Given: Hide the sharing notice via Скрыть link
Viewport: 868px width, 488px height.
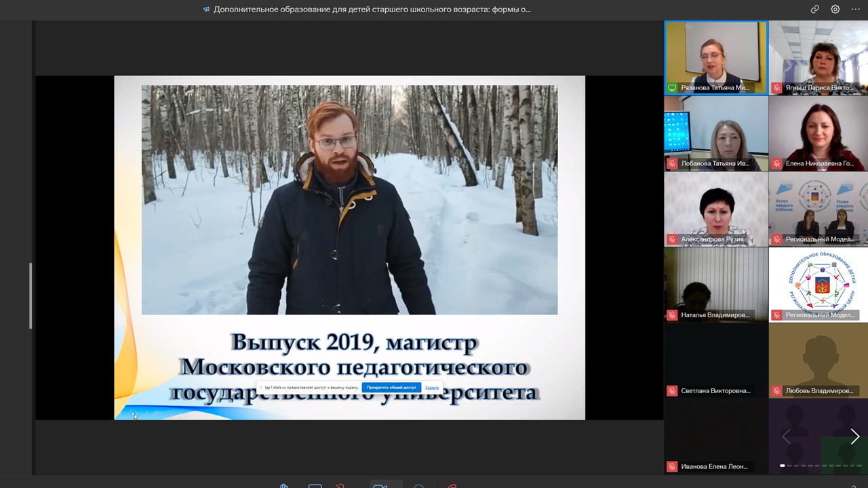Looking at the screenshot, I should pyautogui.click(x=432, y=388).
